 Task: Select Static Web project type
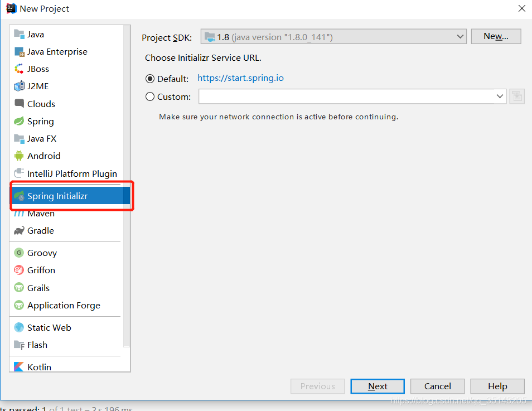coord(66,327)
